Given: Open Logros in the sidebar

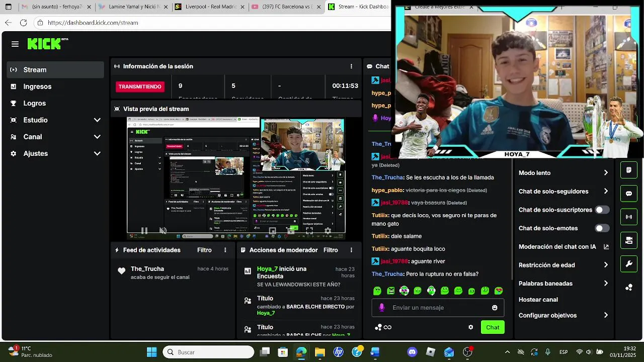Looking at the screenshot, I should (x=55, y=103).
